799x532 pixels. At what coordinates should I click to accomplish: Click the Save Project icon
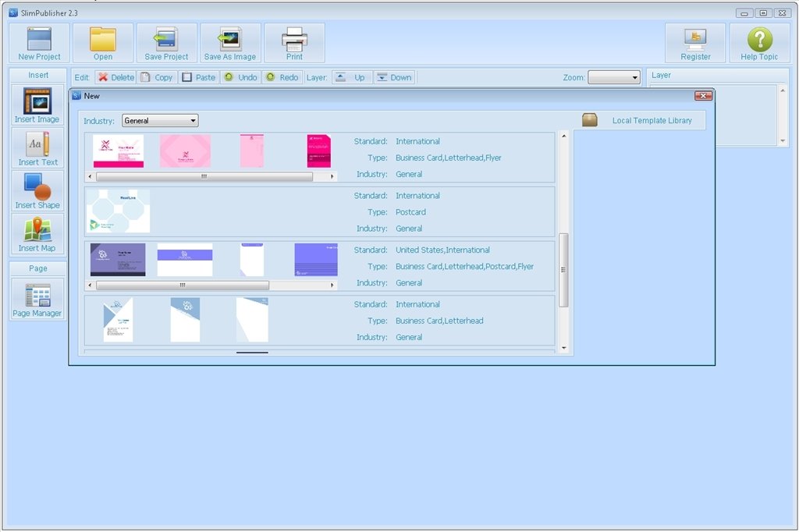[x=167, y=43]
